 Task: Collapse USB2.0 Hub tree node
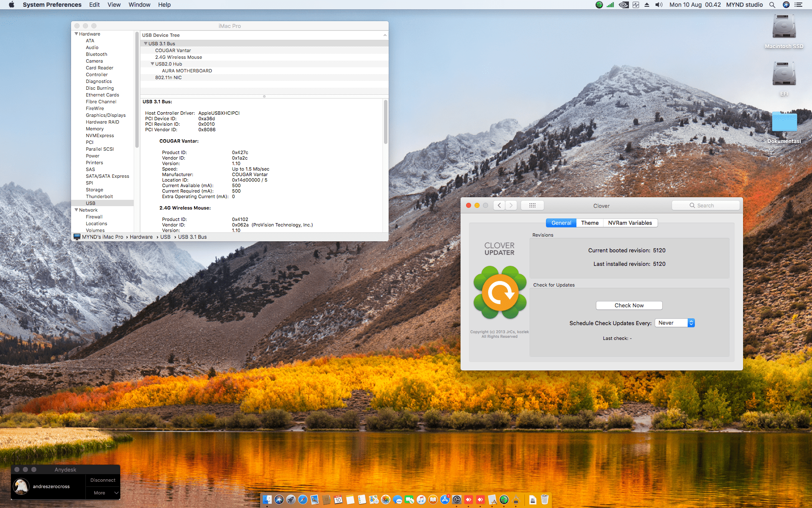click(x=152, y=64)
